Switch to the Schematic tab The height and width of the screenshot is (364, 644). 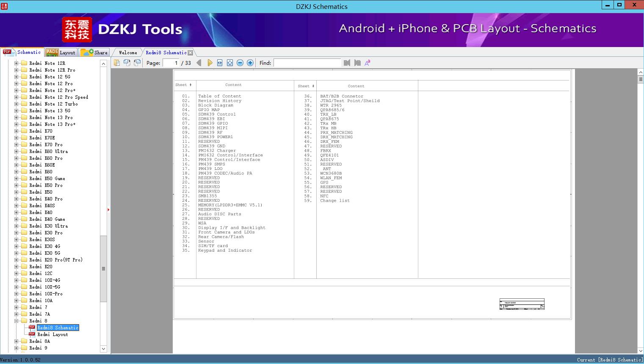[x=22, y=52]
